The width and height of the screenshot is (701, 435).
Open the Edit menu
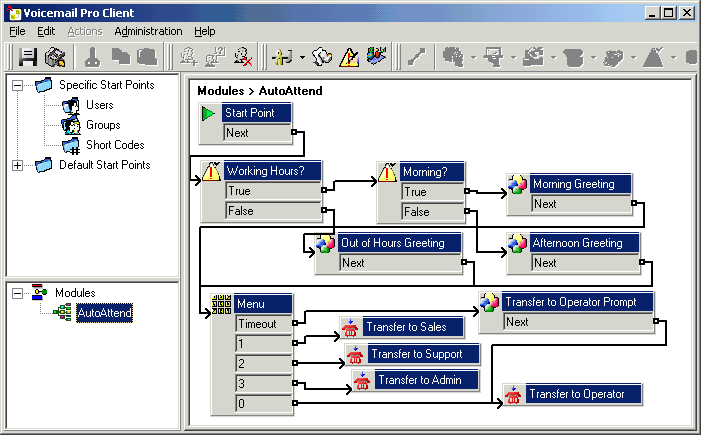click(46, 31)
